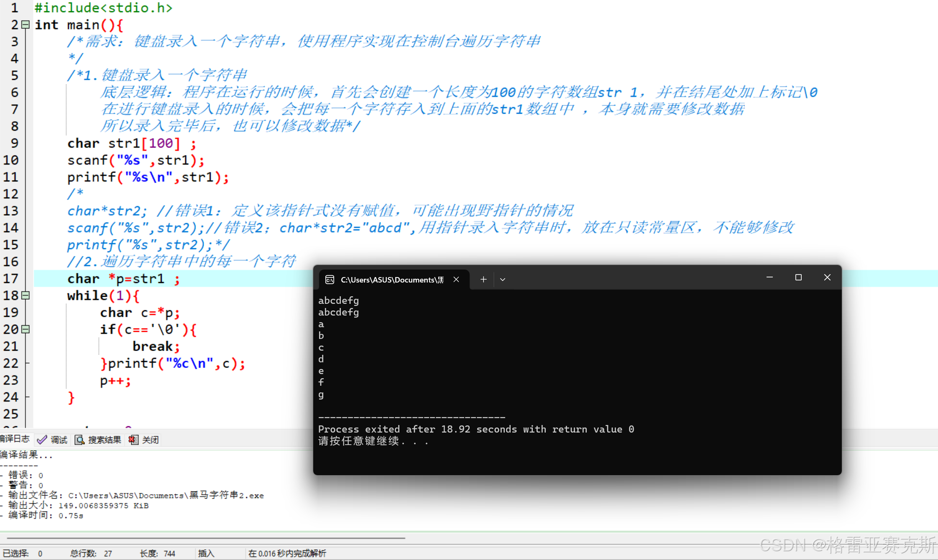This screenshot has width=938, height=560.
Task: Collapse the while loop fold marker
Action: (x=26, y=295)
